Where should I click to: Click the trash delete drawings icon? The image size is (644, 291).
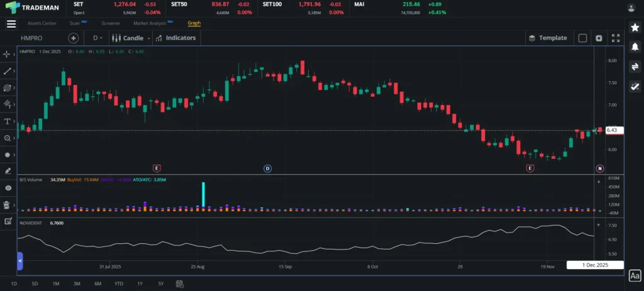point(8,204)
